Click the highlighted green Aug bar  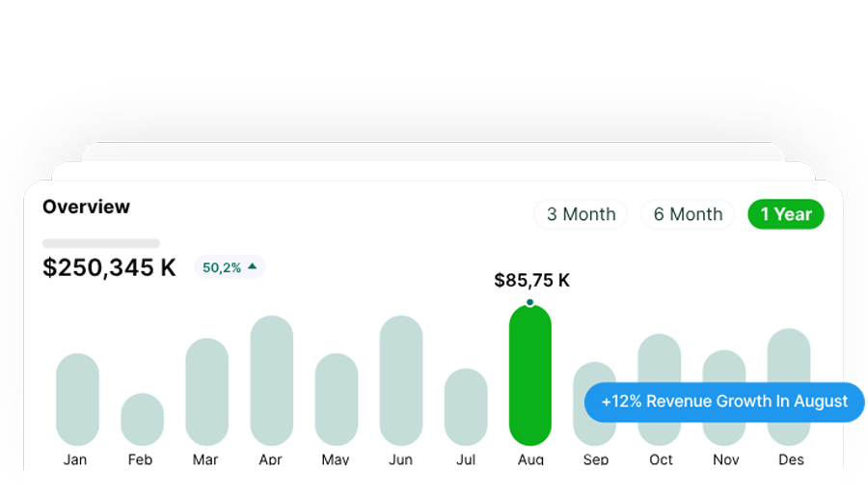coord(530,376)
